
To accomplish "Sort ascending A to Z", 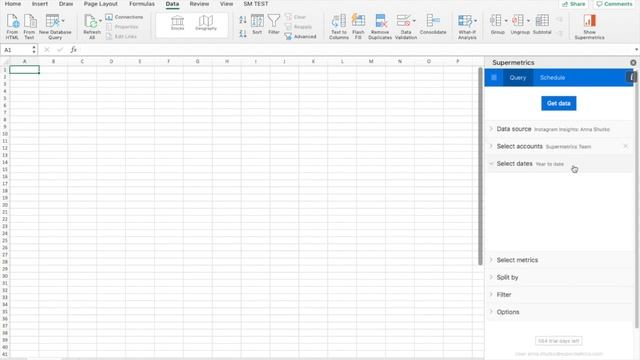I will pos(243,20).
